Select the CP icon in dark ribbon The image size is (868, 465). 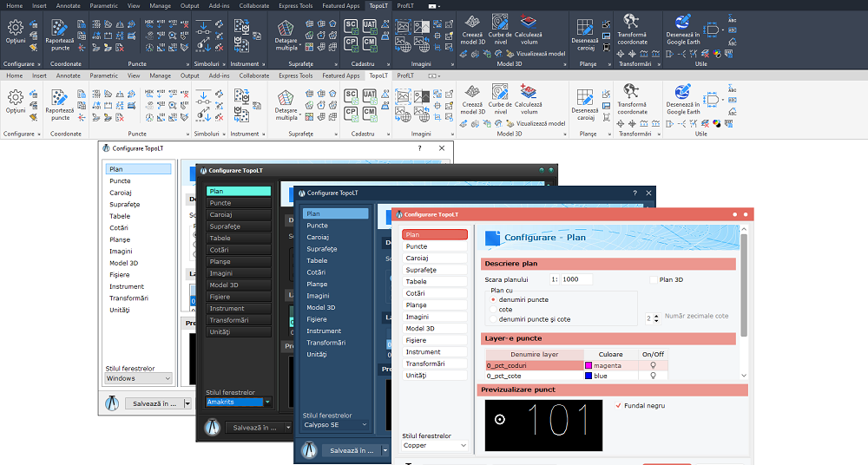[x=351, y=43]
